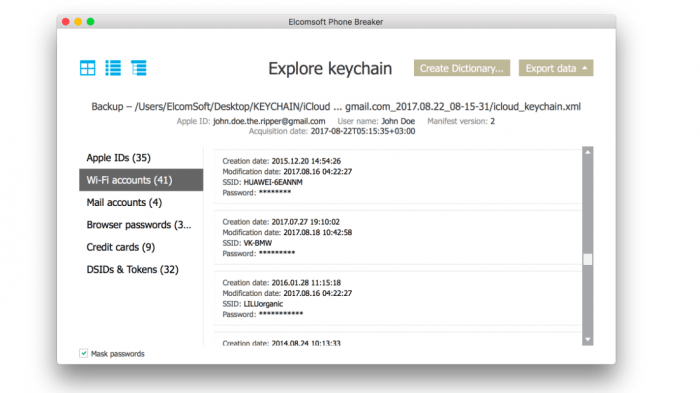Switch to the grid tile view icon

coord(88,68)
